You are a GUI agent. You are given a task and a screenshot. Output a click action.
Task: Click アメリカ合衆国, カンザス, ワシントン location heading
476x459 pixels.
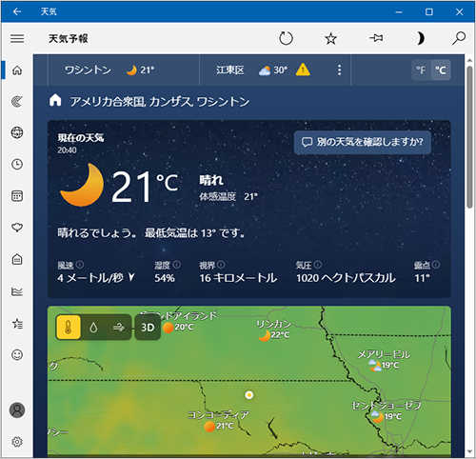[160, 102]
